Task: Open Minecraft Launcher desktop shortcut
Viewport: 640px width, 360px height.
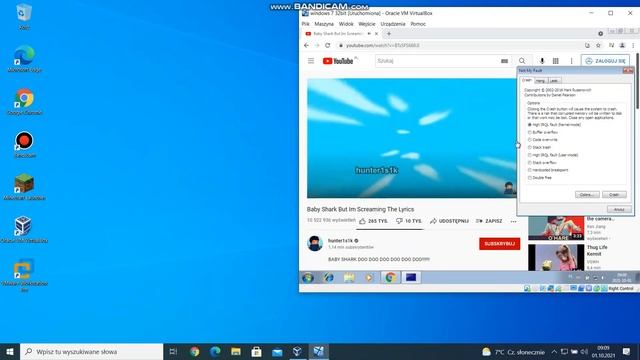Action: pyautogui.click(x=24, y=187)
